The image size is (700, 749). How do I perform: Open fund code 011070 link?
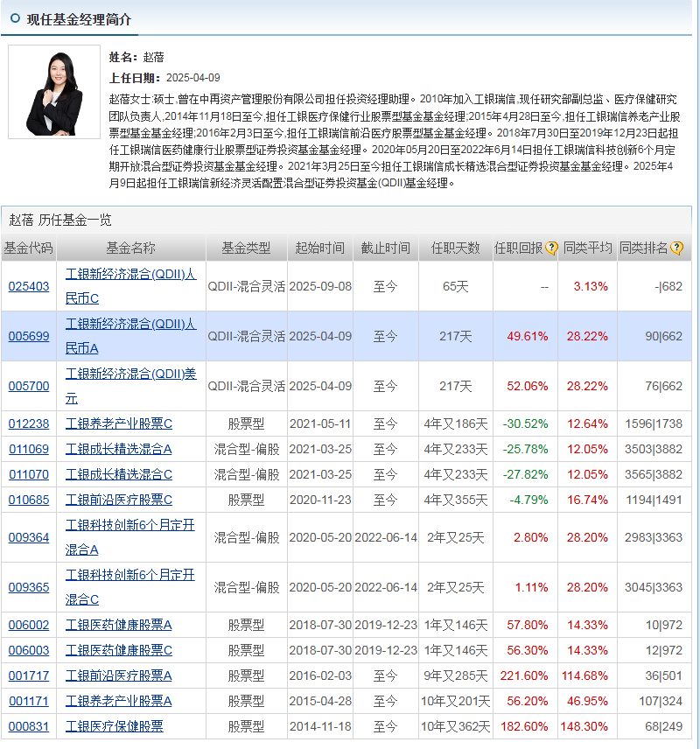pyautogui.click(x=29, y=474)
